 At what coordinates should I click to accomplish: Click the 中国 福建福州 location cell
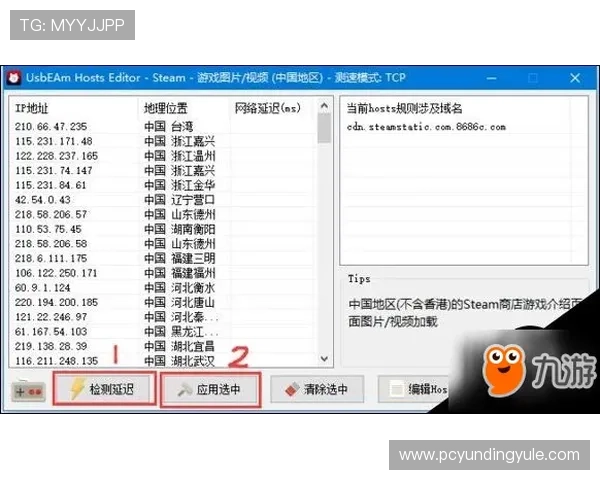179,273
